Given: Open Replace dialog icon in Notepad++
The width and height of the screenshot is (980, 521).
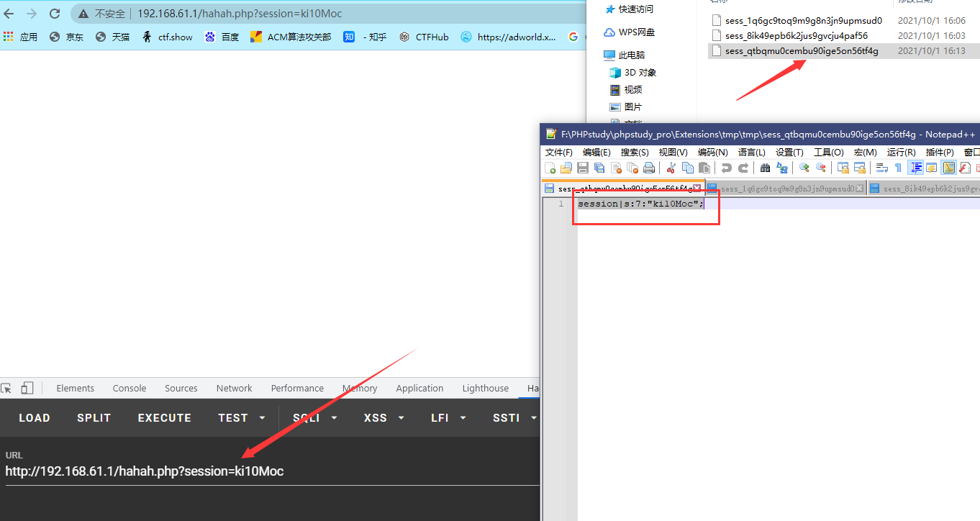Looking at the screenshot, I should click(x=782, y=168).
